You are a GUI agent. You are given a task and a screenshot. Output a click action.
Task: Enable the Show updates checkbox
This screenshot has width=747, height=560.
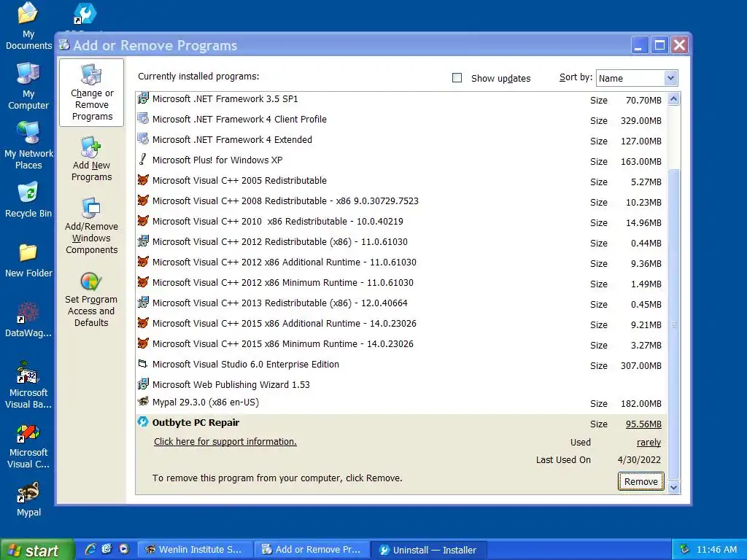[x=457, y=77]
